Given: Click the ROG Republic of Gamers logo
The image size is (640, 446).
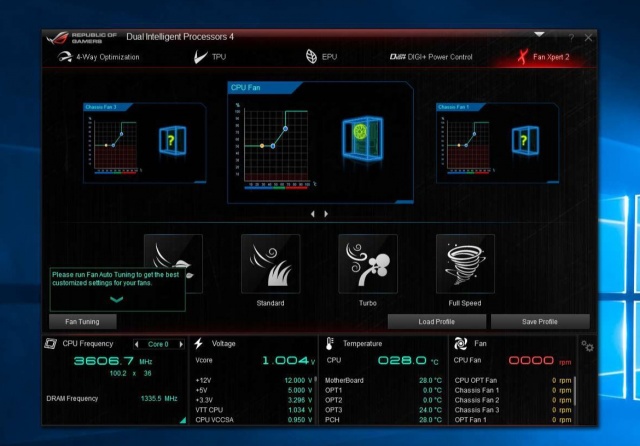Looking at the screenshot, I should (81, 38).
